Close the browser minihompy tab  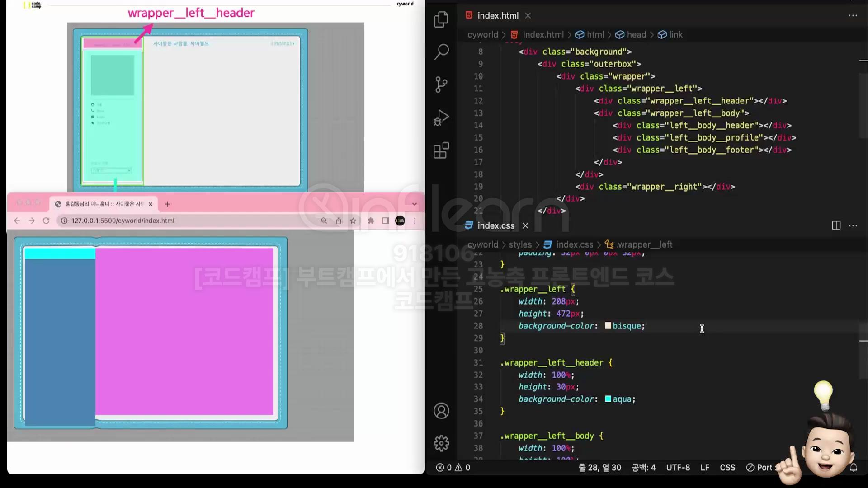[151, 204]
